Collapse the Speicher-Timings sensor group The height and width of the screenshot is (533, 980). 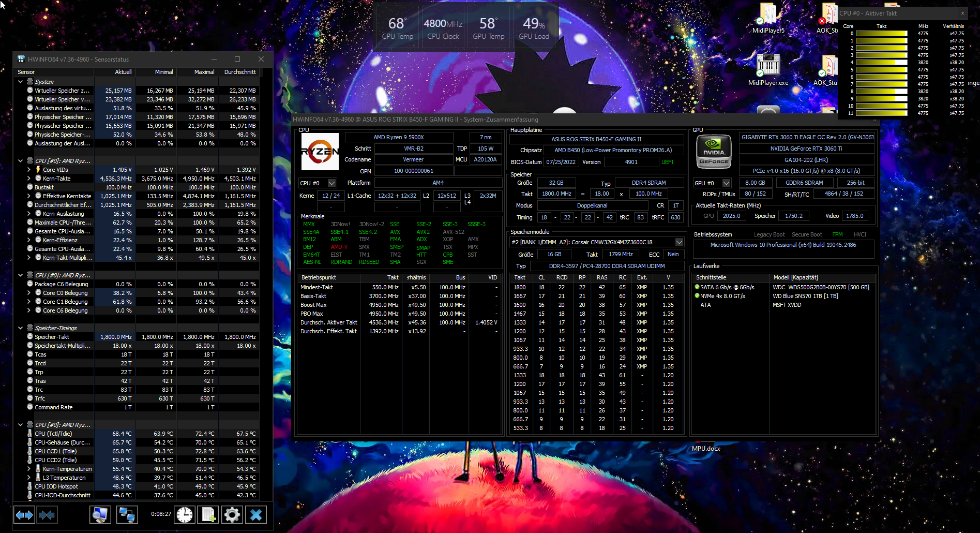pyautogui.click(x=21, y=328)
